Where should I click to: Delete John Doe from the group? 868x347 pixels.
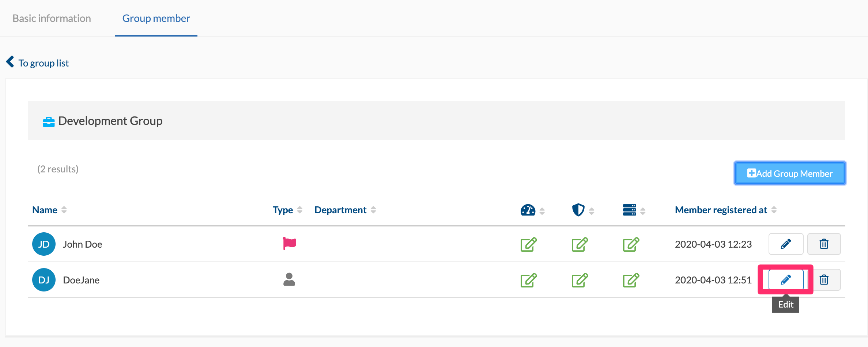(x=824, y=244)
